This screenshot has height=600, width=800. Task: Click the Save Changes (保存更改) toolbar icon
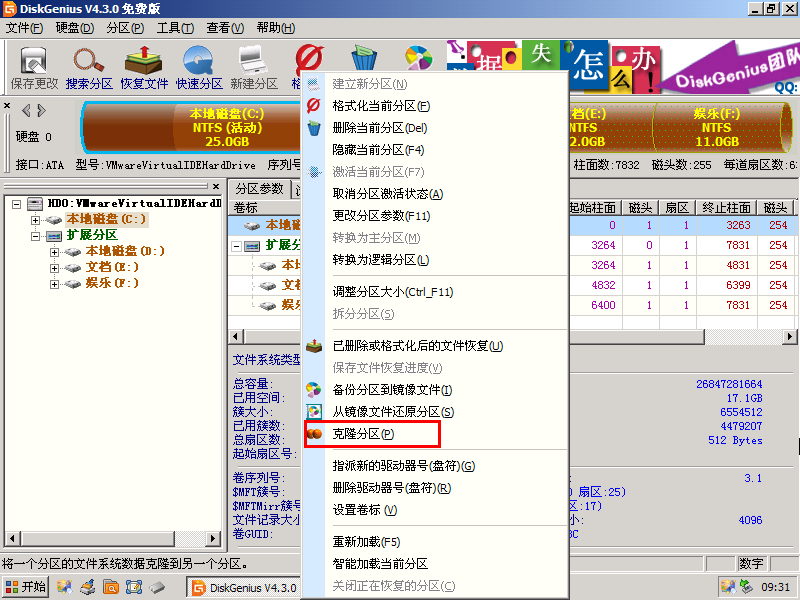click(x=34, y=61)
